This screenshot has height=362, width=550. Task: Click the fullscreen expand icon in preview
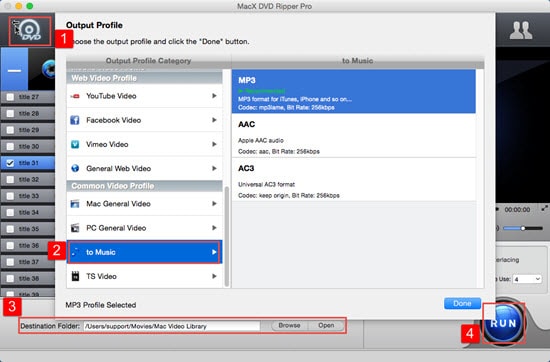click(544, 209)
